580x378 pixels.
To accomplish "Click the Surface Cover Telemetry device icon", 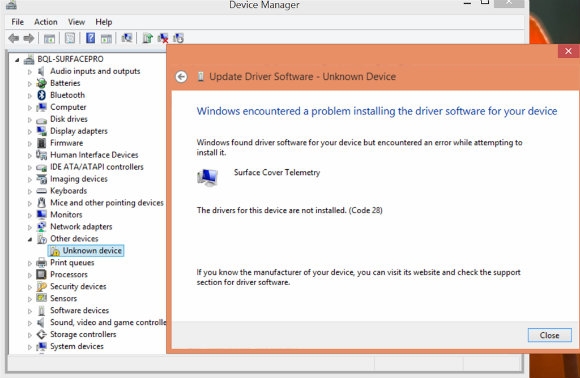I will [208, 177].
